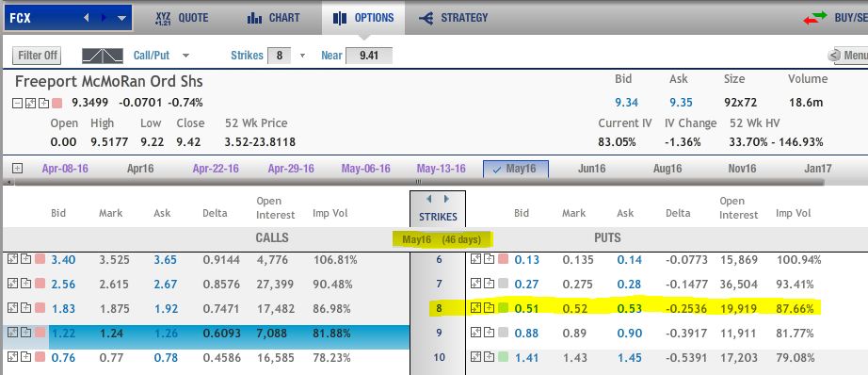Toggle the May16 expiration checkmark
Image resolution: width=868 pixels, height=375 pixels.
point(496,169)
